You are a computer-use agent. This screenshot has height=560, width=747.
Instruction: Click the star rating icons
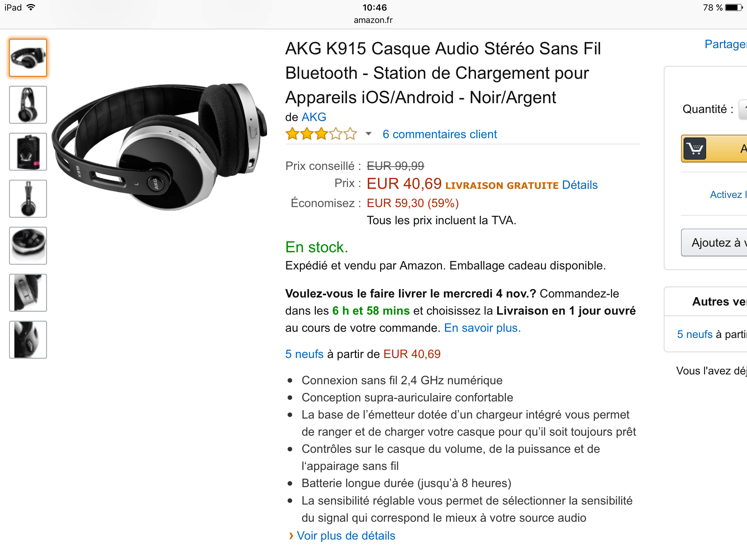[321, 134]
